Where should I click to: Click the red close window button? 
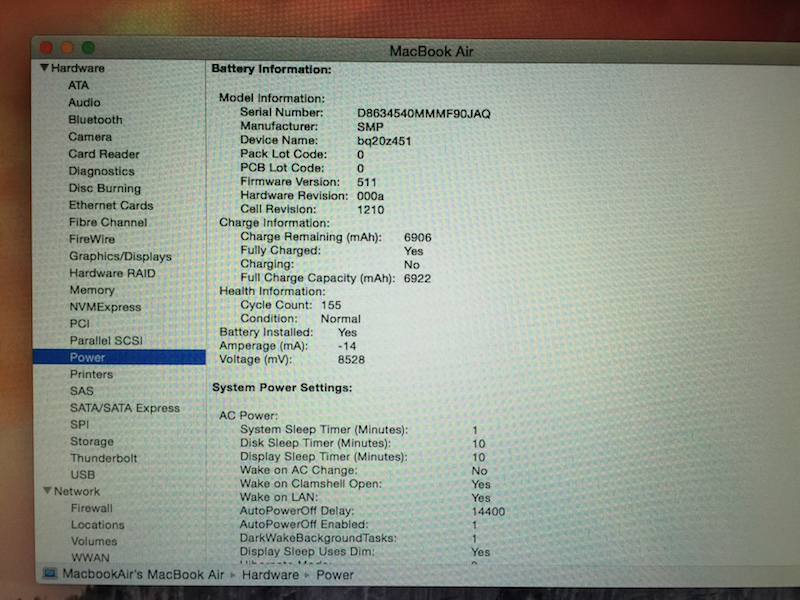tap(46, 48)
